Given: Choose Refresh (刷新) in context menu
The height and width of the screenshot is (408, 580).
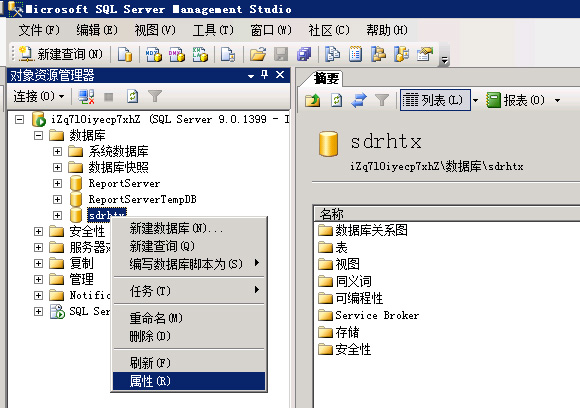Looking at the screenshot, I should click(x=189, y=363).
